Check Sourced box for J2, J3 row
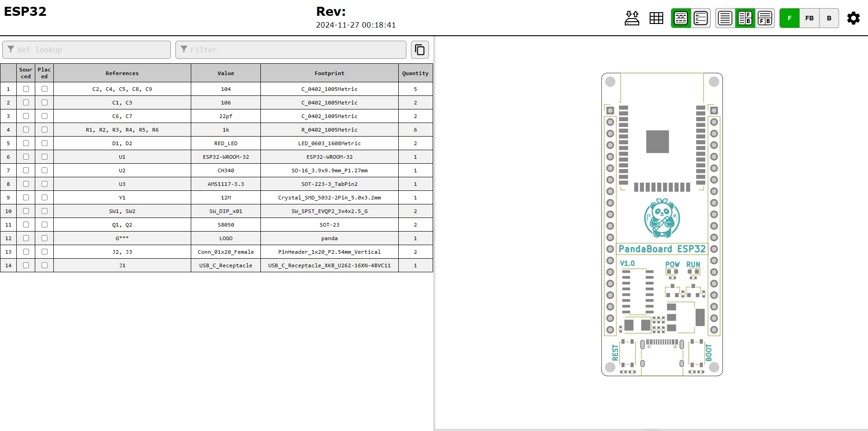 click(x=26, y=252)
